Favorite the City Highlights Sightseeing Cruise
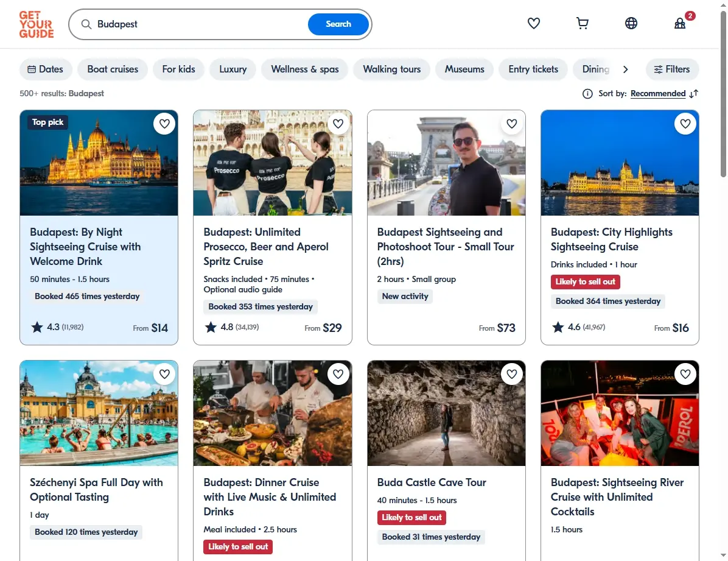The width and height of the screenshot is (728, 561). click(685, 124)
